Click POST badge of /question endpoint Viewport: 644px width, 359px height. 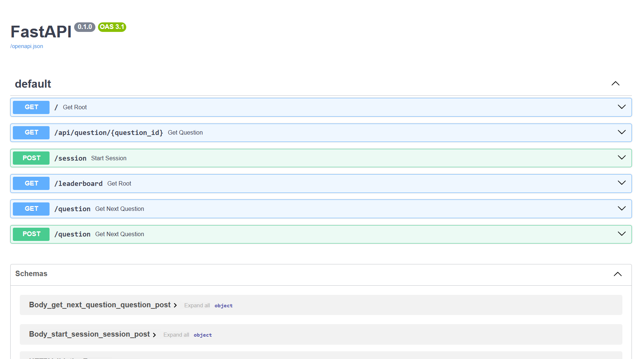click(31, 234)
